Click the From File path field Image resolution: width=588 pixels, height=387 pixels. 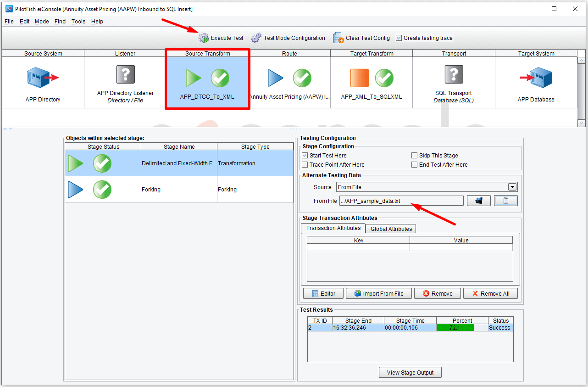click(401, 201)
